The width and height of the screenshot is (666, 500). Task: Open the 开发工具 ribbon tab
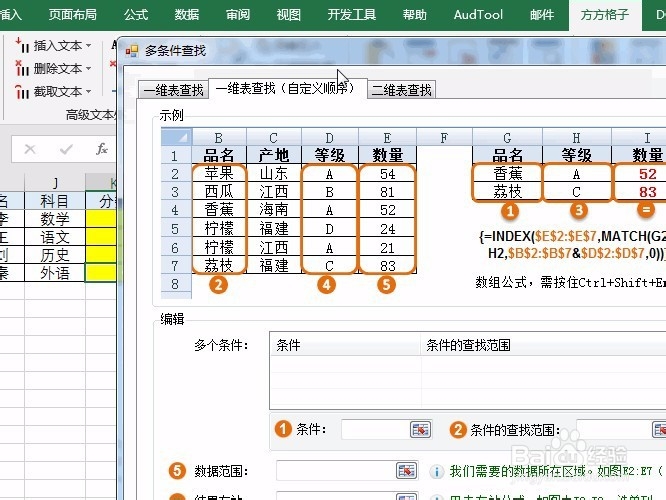[352, 15]
